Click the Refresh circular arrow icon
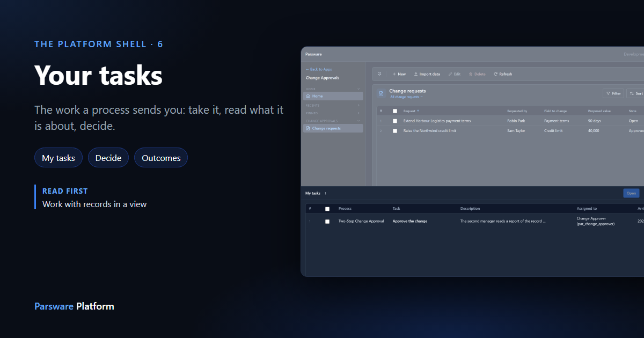Image resolution: width=644 pixels, height=338 pixels. pos(495,74)
